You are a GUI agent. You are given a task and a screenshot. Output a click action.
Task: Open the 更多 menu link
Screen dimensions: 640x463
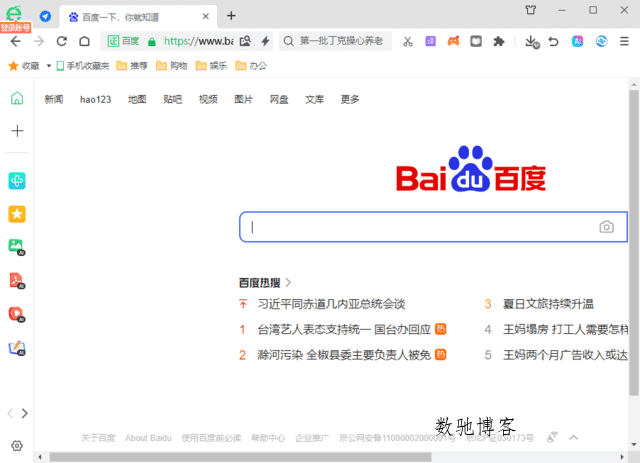coord(350,99)
